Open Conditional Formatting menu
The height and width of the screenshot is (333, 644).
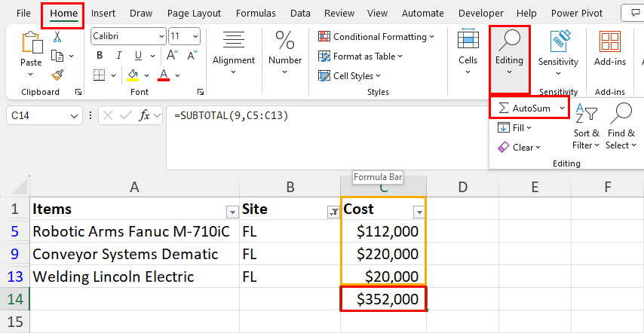(x=376, y=36)
